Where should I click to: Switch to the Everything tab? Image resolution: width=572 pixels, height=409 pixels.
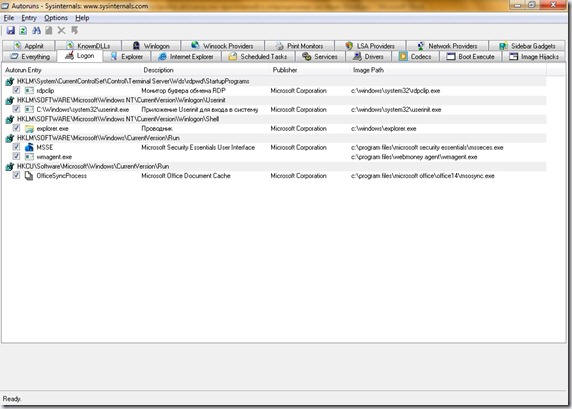30,57
